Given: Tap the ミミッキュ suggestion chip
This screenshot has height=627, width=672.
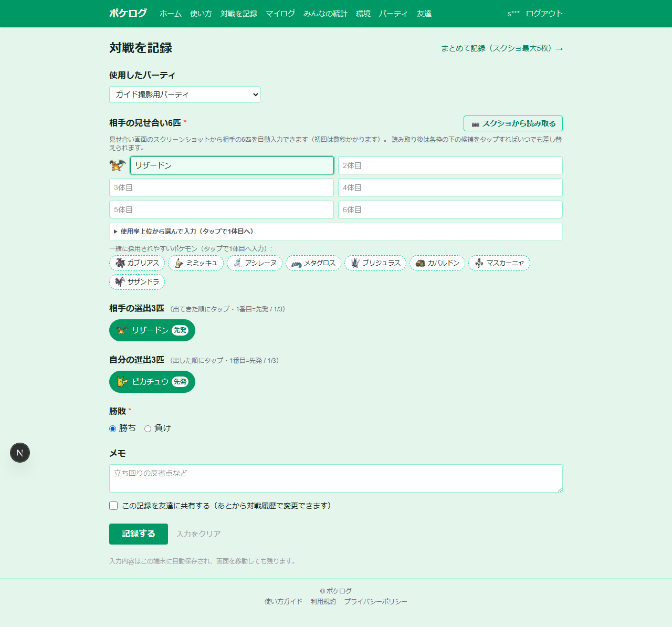Looking at the screenshot, I should 196,263.
